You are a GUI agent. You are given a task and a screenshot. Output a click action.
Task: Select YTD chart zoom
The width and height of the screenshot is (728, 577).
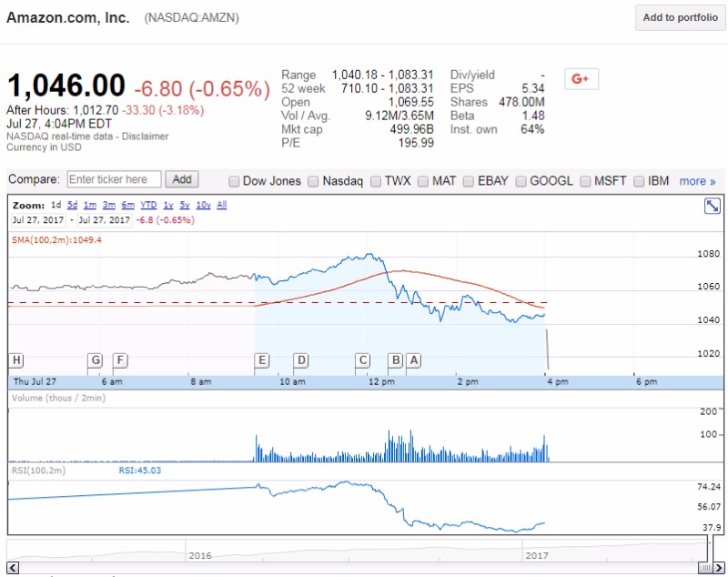point(148,205)
